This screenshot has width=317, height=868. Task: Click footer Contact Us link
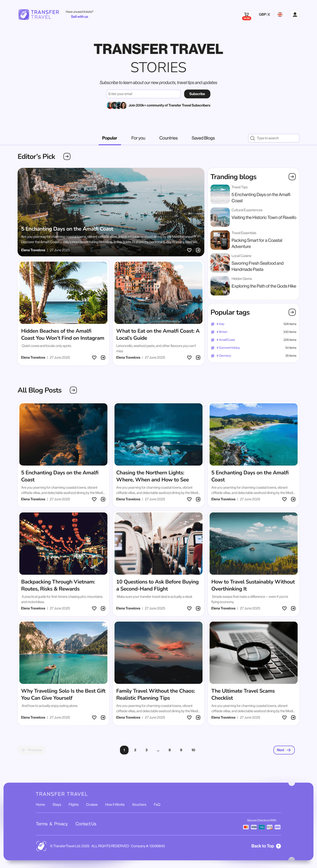[86, 824]
